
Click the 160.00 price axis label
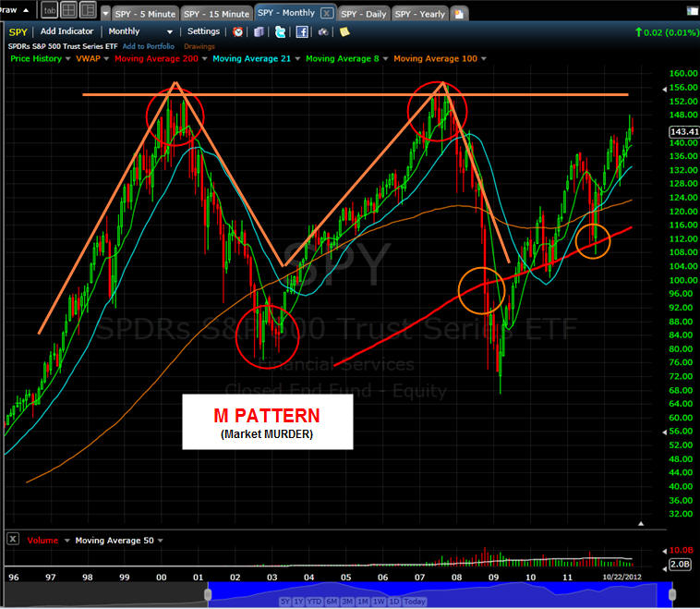[x=683, y=73]
